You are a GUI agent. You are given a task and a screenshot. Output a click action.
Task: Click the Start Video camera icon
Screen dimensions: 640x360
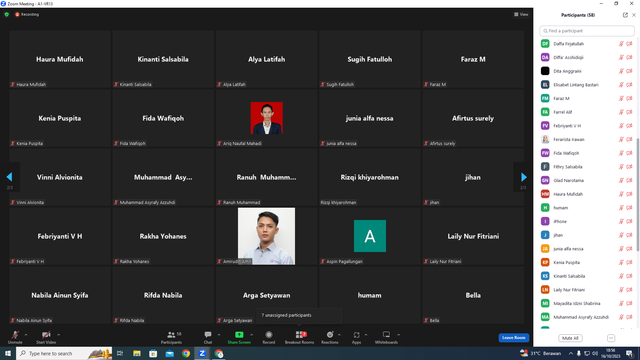pyautogui.click(x=46, y=335)
